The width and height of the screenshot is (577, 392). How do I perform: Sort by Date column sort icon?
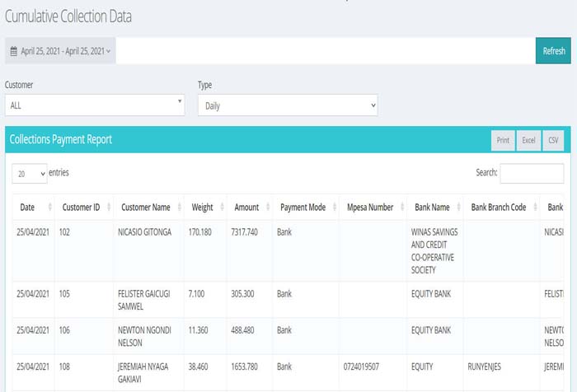[49, 207]
